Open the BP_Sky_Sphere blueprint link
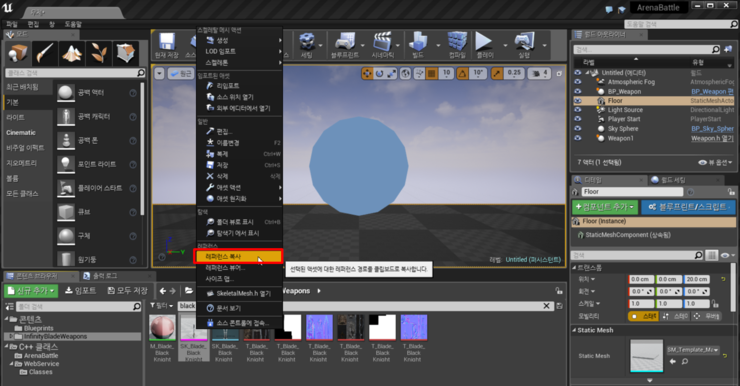This screenshot has height=386, width=740. 713,128
